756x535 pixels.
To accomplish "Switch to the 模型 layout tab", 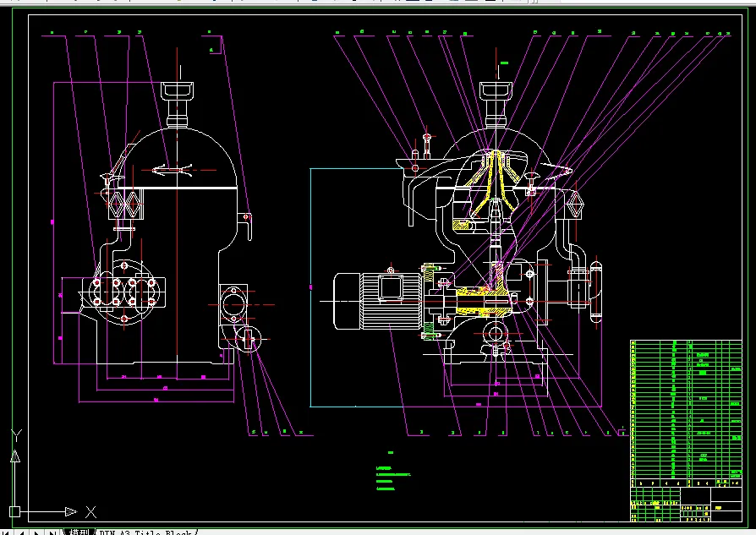I will [79, 532].
